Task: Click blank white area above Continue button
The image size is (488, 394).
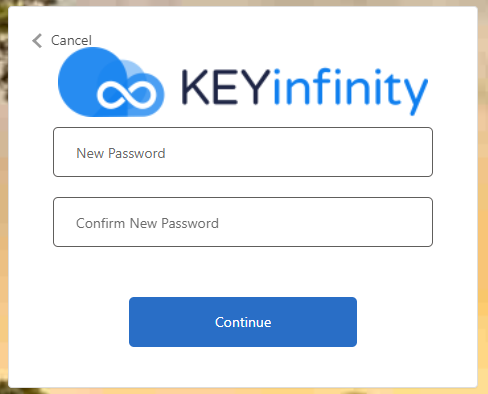Action: coord(243,272)
